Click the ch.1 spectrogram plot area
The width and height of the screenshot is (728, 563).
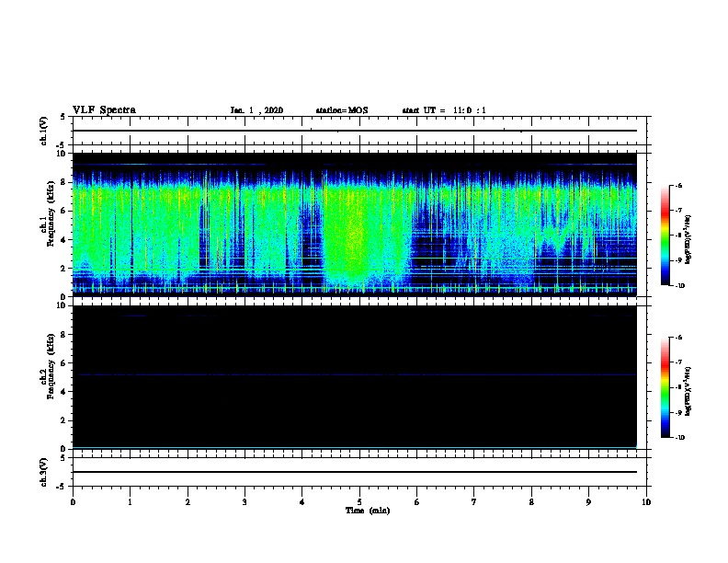[355, 224]
